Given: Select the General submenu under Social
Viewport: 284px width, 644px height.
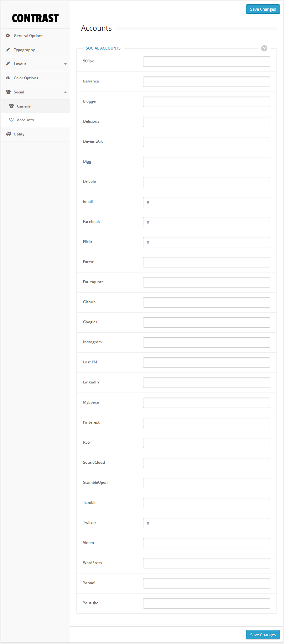Looking at the screenshot, I should (x=24, y=106).
